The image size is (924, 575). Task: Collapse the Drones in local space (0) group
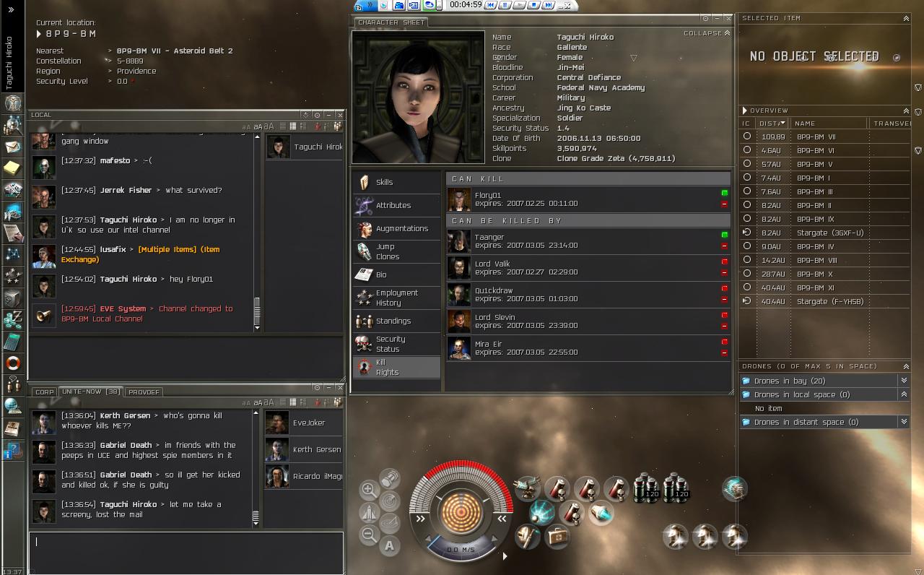pos(904,394)
